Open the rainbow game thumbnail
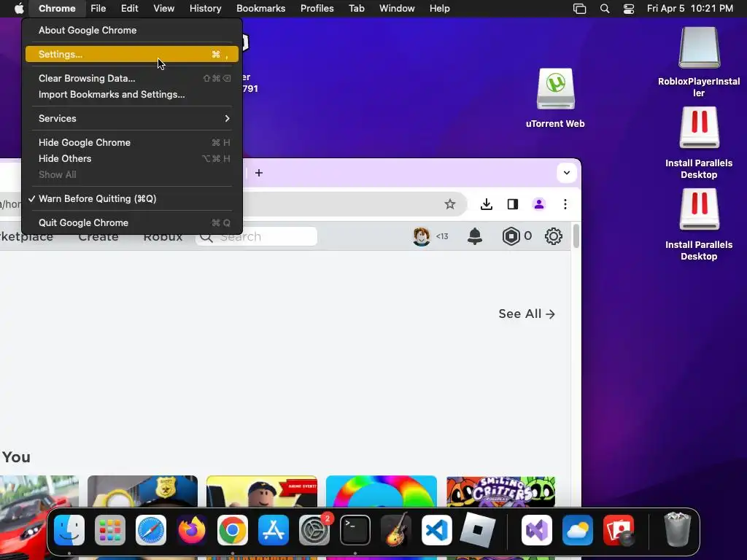 coord(381,491)
